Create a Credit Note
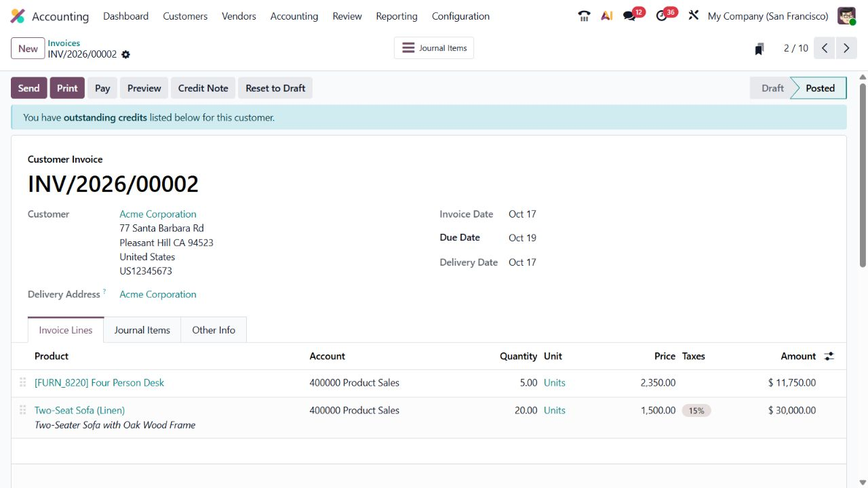Screen dimensions: 868x488 tap(203, 88)
